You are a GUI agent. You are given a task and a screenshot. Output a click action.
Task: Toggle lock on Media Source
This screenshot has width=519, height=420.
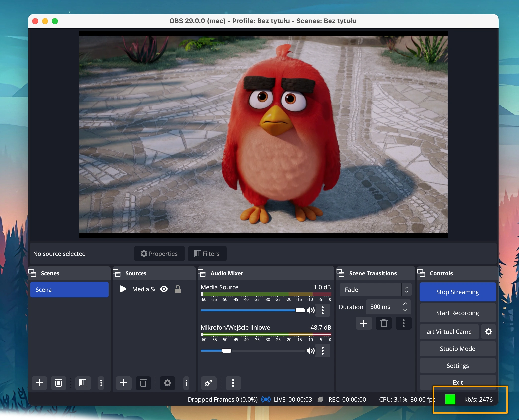pyautogui.click(x=178, y=289)
